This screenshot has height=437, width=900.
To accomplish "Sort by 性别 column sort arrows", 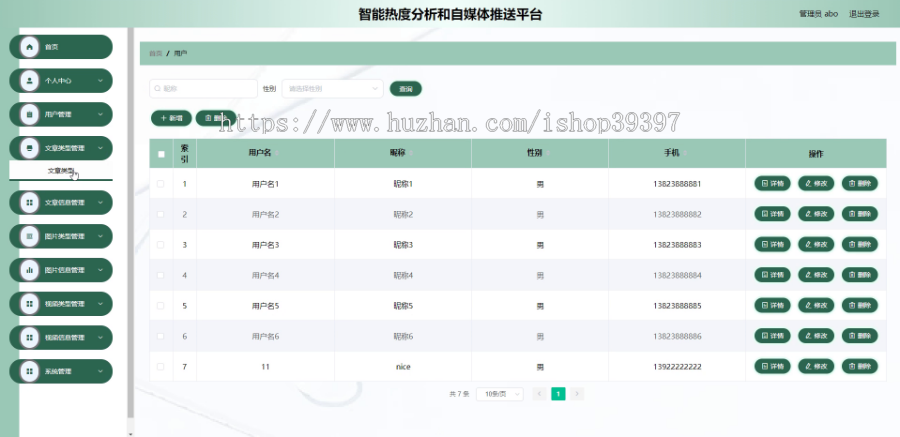I will click(x=548, y=153).
